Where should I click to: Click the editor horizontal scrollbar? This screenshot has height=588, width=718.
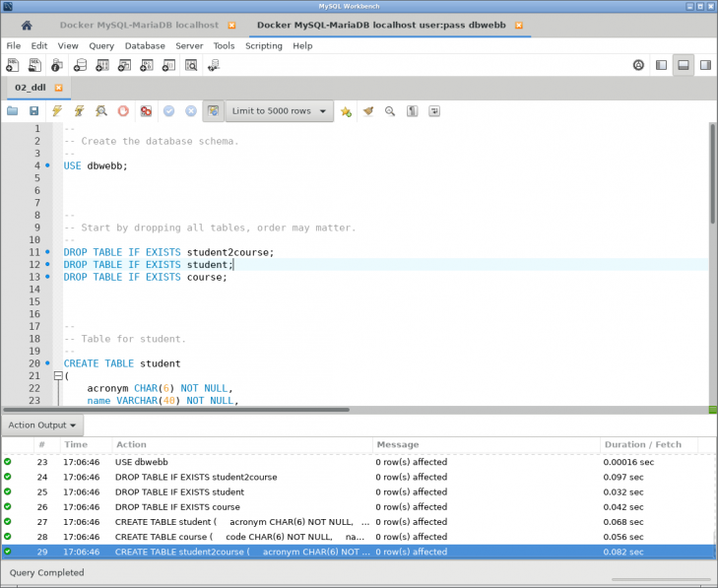(x=176, y=410)
